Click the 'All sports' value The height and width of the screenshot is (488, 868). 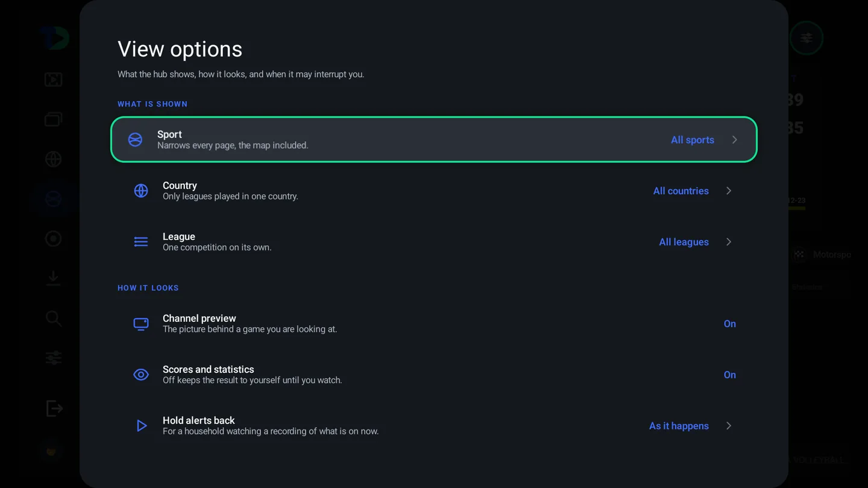tap(693, 140)
